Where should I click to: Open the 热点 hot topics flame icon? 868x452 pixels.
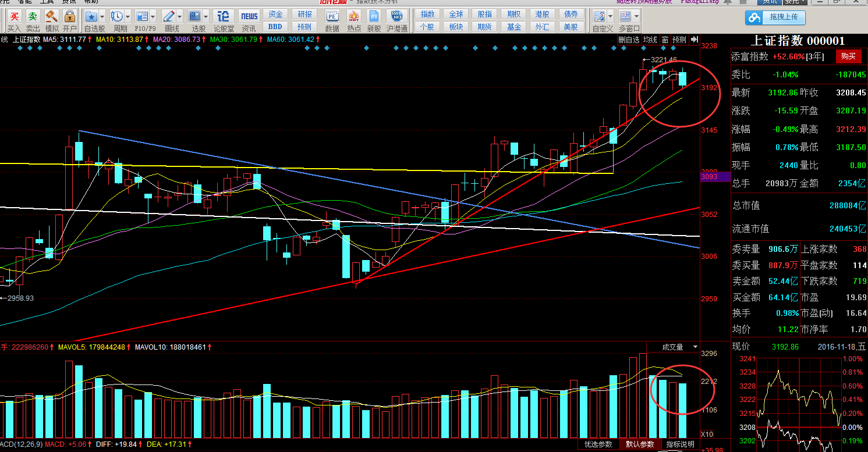pos(354,16)
